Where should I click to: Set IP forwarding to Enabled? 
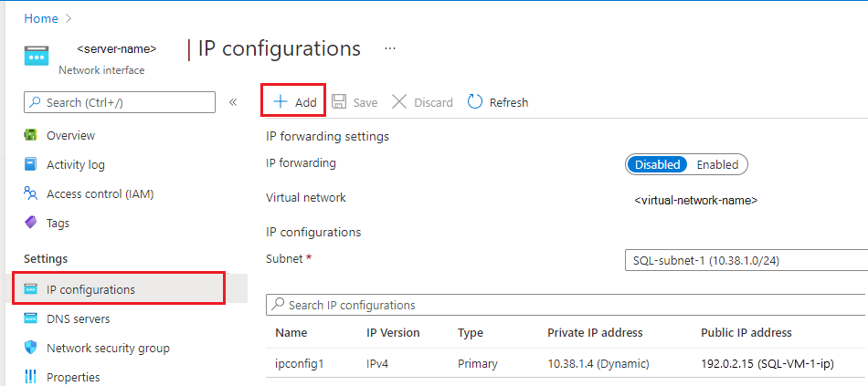(x=717, y=165)
